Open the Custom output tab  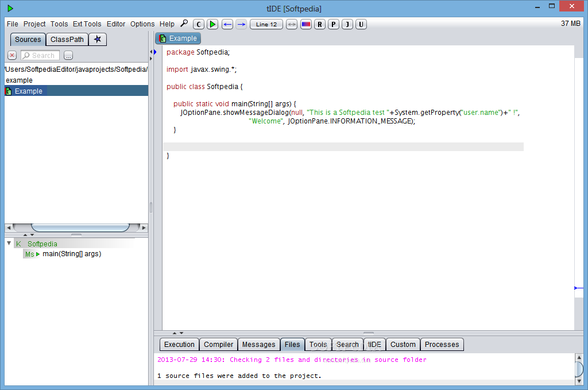(403, 344)
